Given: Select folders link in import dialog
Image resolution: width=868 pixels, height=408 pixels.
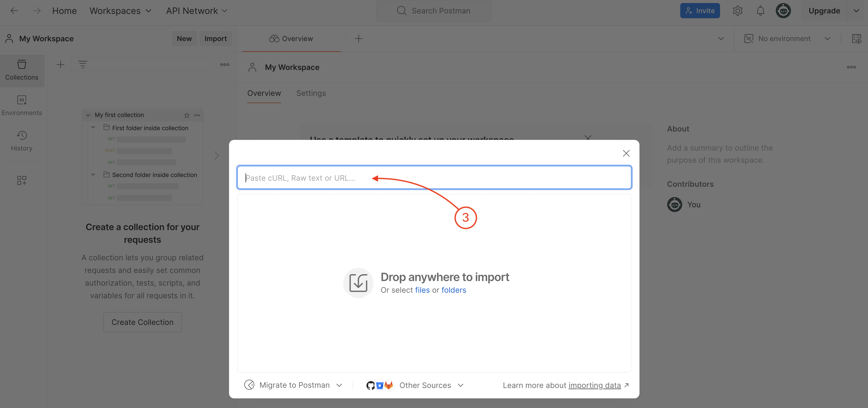Looking at the screenshot, I should 454,290.
